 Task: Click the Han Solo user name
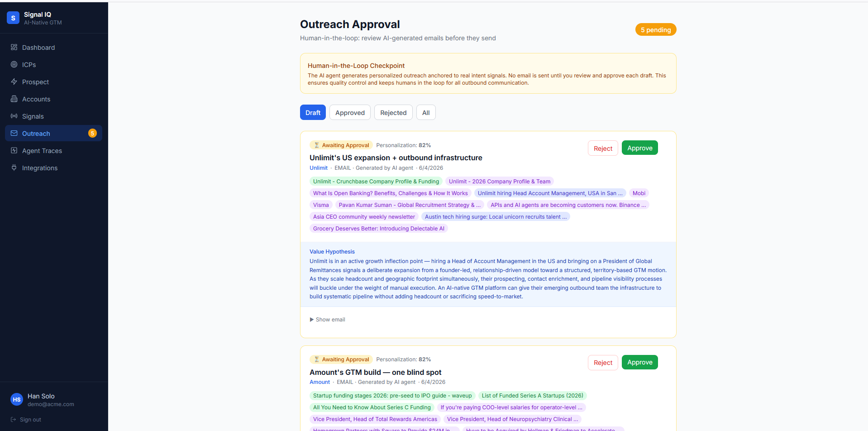(41, 396)
